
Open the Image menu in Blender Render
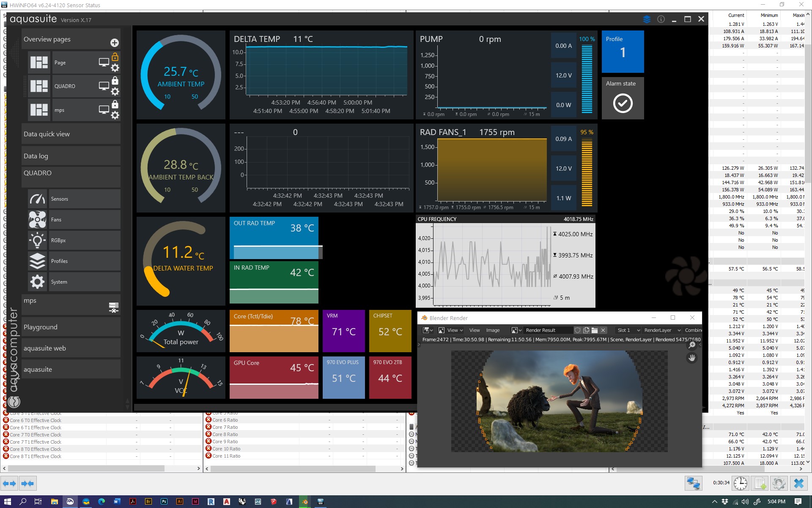click(x=493, y=330)
